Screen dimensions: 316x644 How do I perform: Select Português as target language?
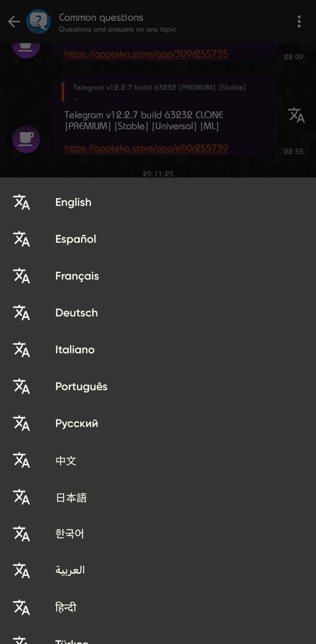click(81, 386)
